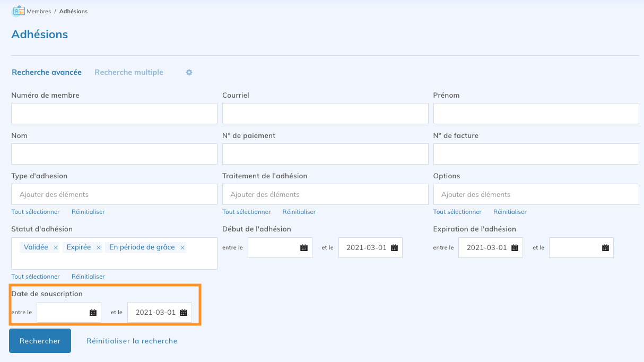The image size is (644, 362).
Task: Open the search settings gear icon
Action: (x=189, y=72)
